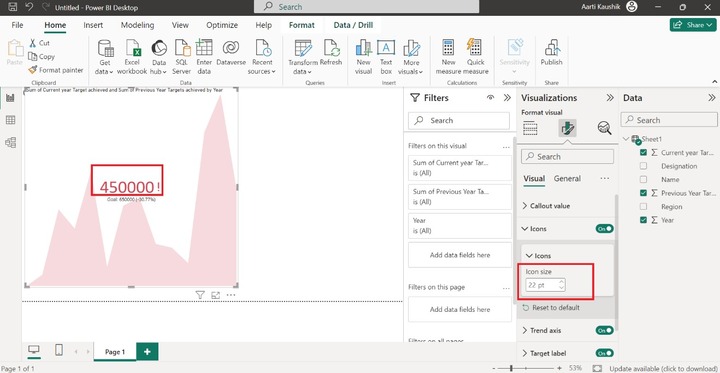The image size is (720, 373).
Task: Check the Designation field
Action: point(643,166)
